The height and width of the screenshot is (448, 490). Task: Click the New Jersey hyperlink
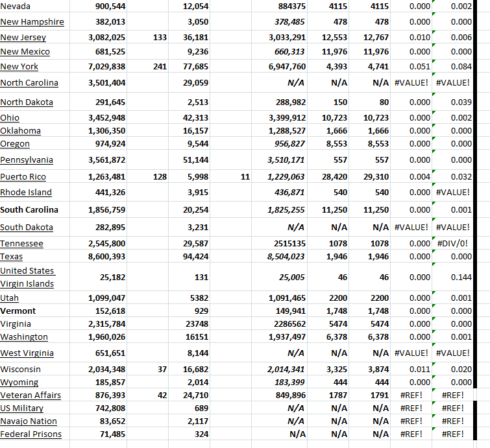point(23,38)
